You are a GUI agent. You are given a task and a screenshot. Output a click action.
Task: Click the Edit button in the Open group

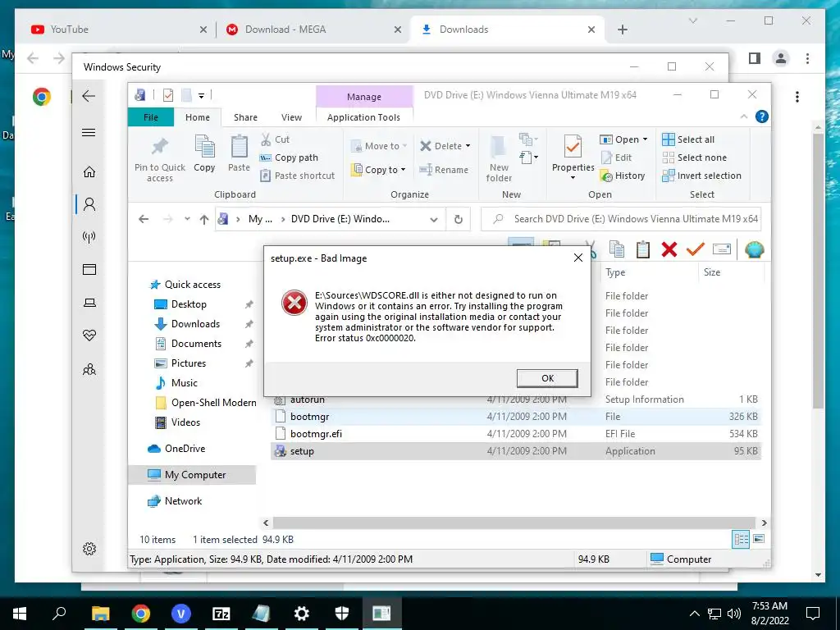tap(616, 157)
